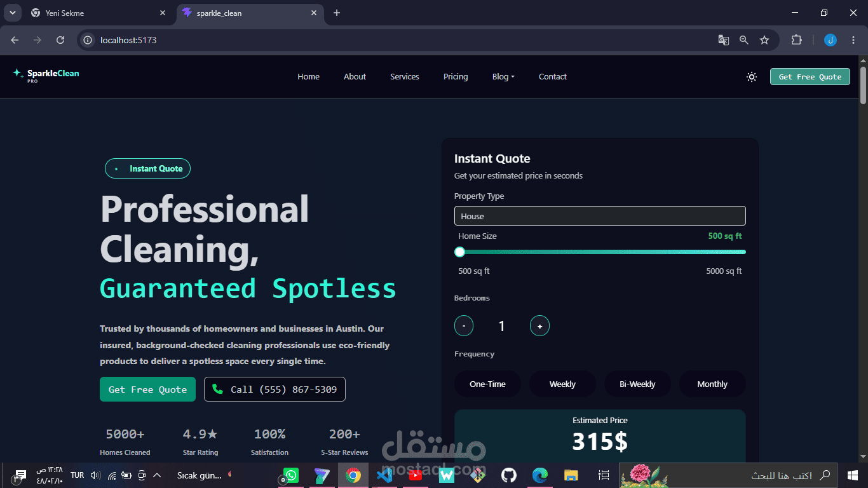Open the About nav item

point(355,77)
